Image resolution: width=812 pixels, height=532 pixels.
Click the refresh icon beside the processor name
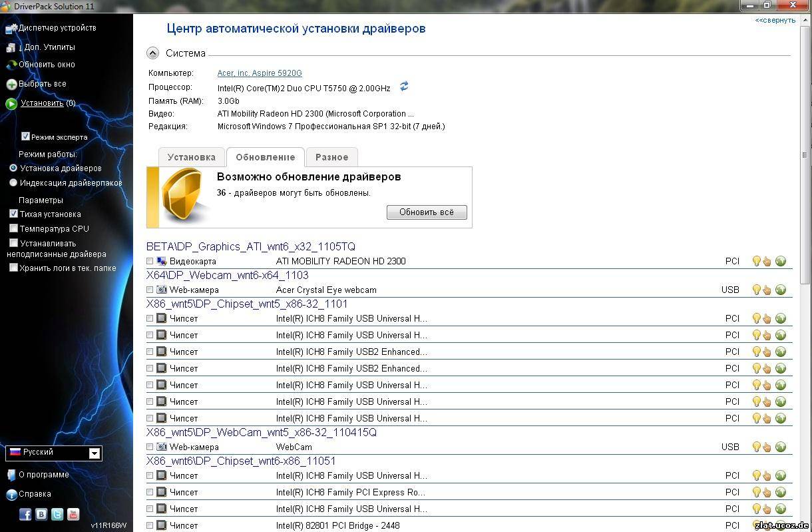click(404, 87)
